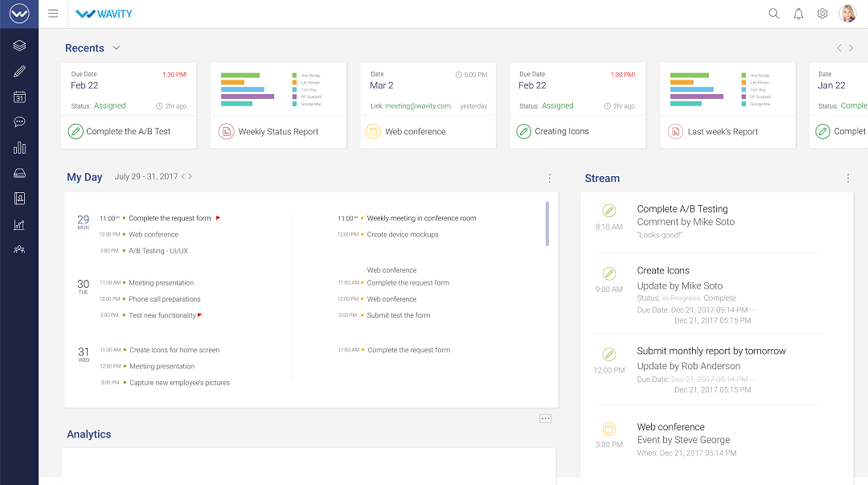Screen dimensions: 868x485
Task: Click 'Event by Steve George' text
Action: pos(684,439)
